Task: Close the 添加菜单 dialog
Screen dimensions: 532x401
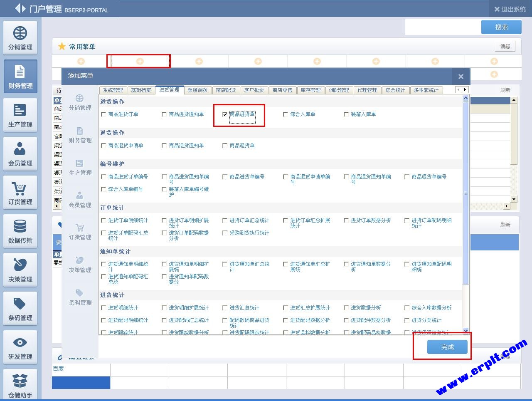Action: pyautogui.click(x=461, y=77)
